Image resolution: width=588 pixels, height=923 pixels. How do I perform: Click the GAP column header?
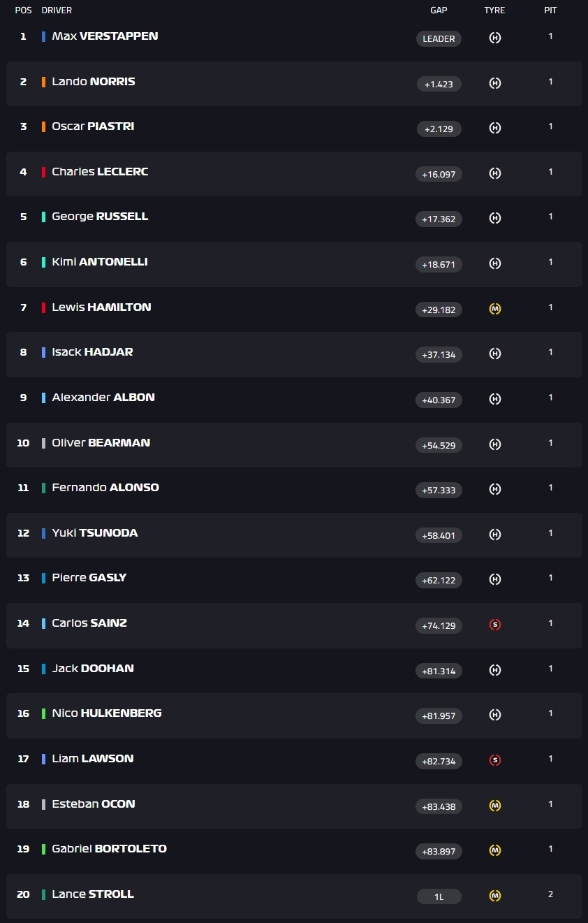point(439,10)
